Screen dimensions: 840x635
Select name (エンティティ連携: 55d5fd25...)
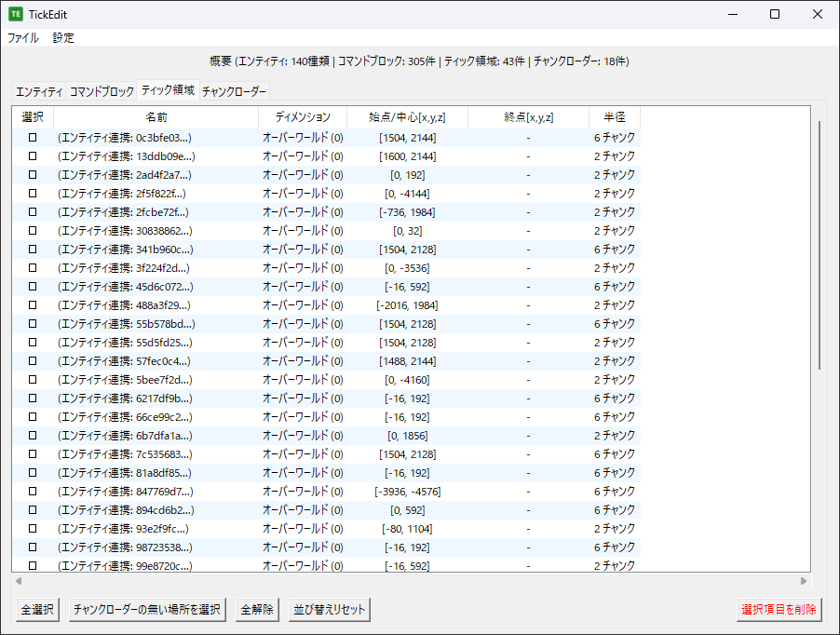click(125, 343)
